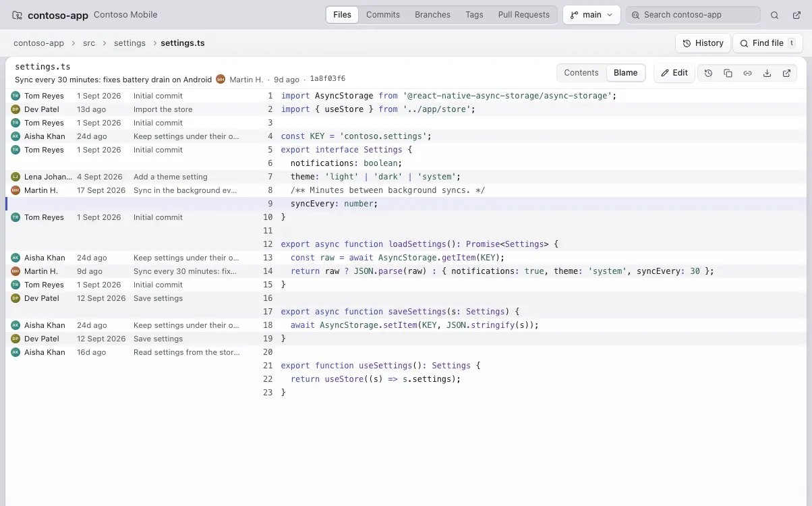The width and height of the screenshot is (812, 506).
Task: Click Tom Reyes avatar on line 5
Action: pyautogui.click(x=16, y=150)
